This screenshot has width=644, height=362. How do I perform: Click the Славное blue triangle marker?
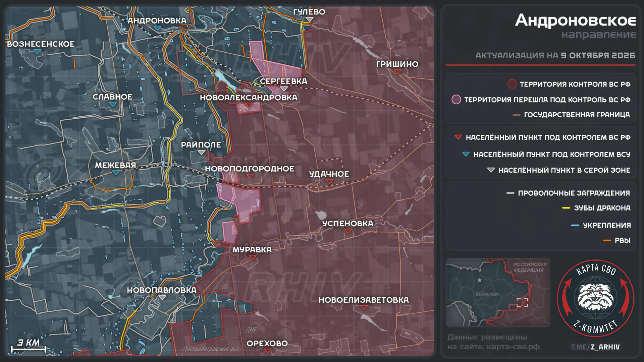(113, 104)
